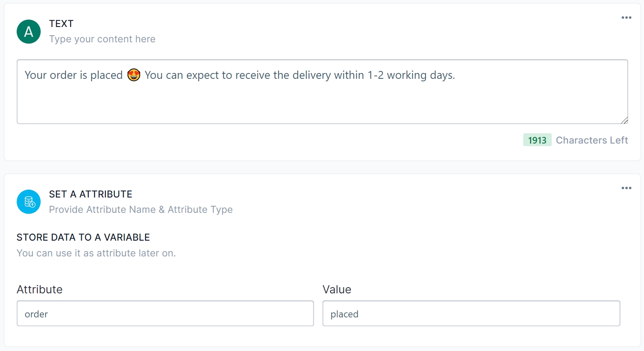The width and height of the screenshot is (644, 351).
Task: Click inside the message content text area
Action: 322,100
